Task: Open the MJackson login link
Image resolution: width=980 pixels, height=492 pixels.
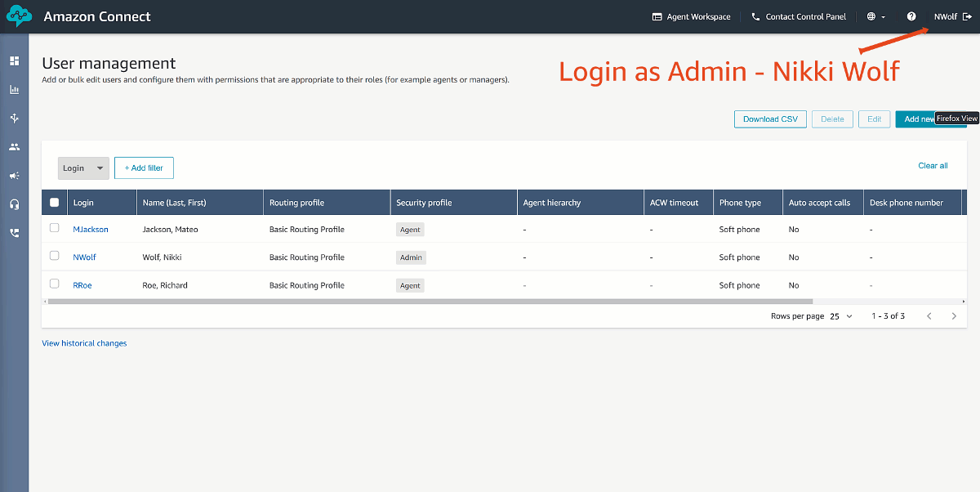Action: coord(91,230)
